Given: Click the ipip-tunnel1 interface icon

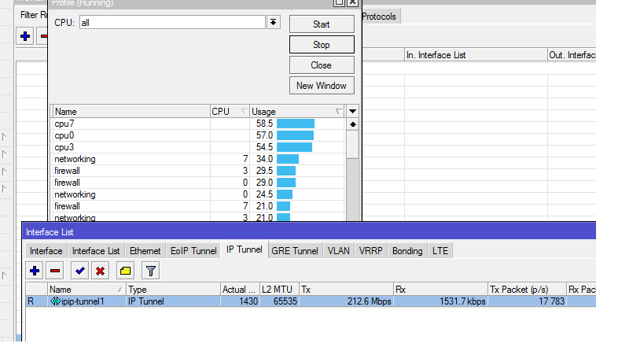Looking at the screenshot, I should pyautogui.click(x=56, y=301).
